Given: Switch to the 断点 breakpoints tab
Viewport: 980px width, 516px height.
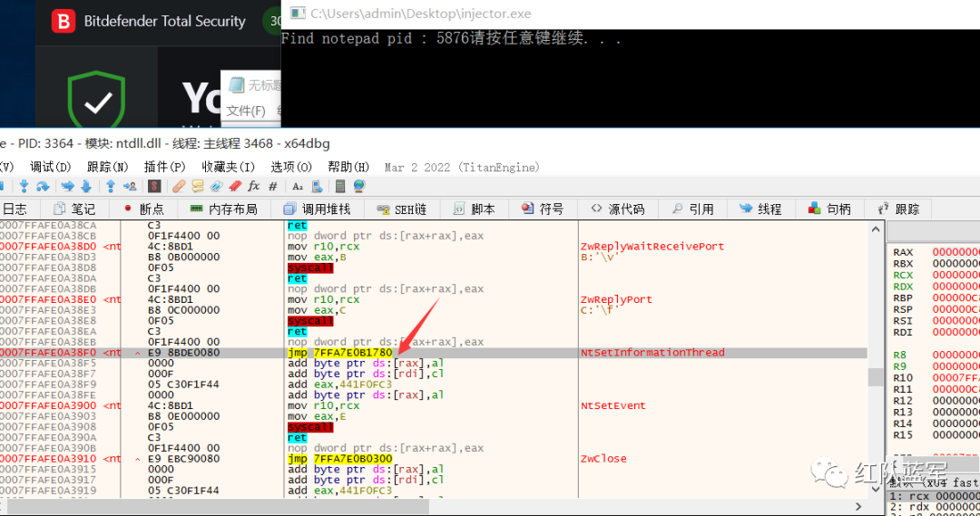Looking at the screenshot, I should (x=143, y=209).
